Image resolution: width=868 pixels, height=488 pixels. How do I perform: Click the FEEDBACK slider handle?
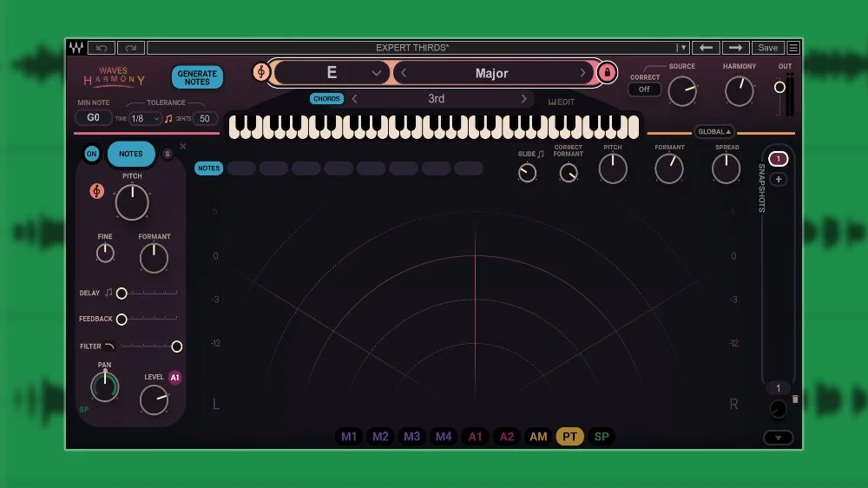[x=122, y=319]
